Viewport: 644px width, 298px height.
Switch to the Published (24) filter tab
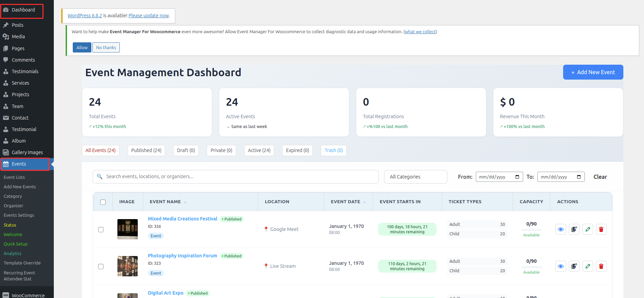(146, 150)
